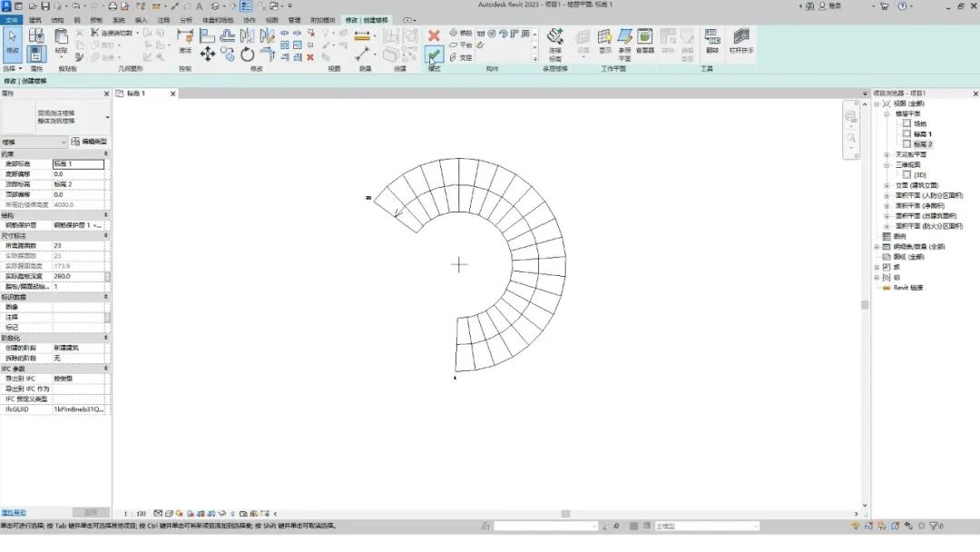
Task: Click the Copy tool icon
Action: pyautogui.click(x=228, y=55)
